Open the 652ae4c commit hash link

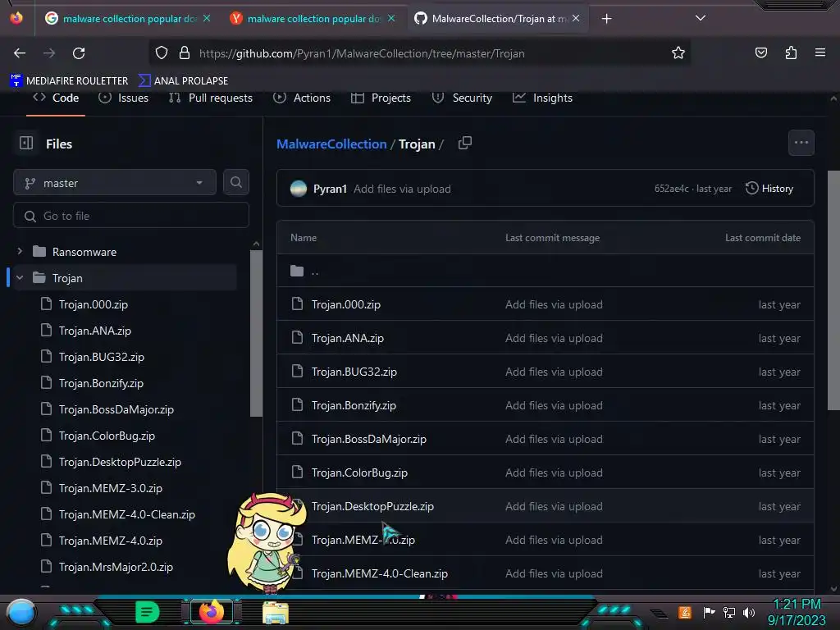(671, 189)
